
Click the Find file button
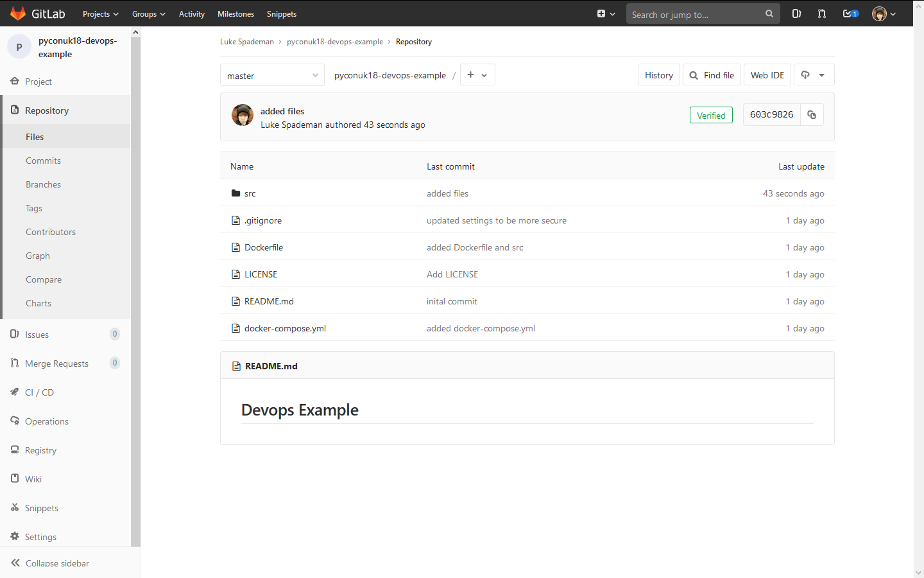pos(712,75)
